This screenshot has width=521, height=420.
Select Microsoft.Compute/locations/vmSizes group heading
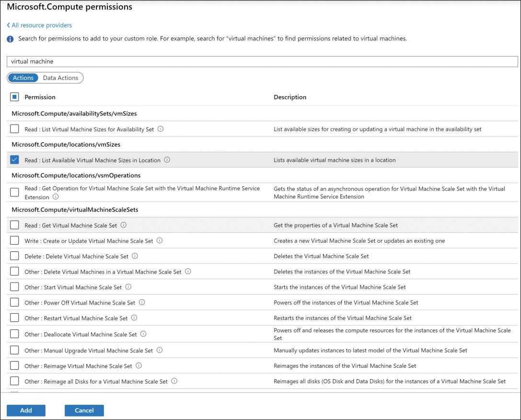coord(66,145)
